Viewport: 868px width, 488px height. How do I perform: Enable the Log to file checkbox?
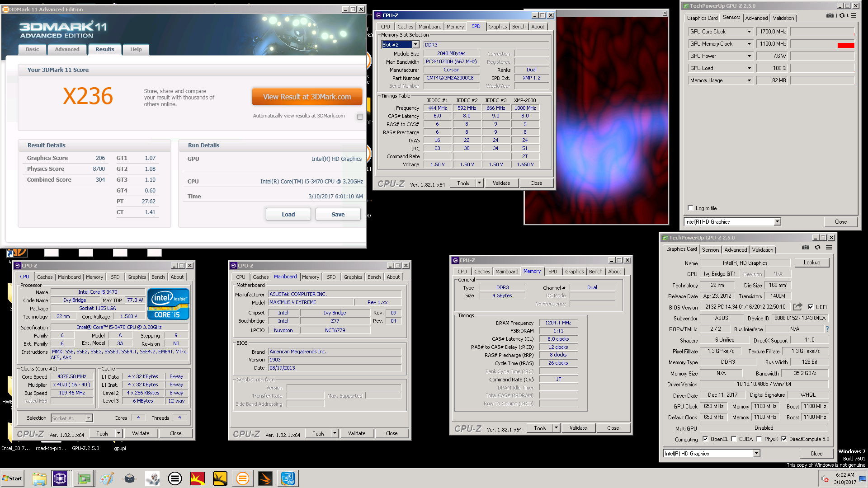[690, 208]
